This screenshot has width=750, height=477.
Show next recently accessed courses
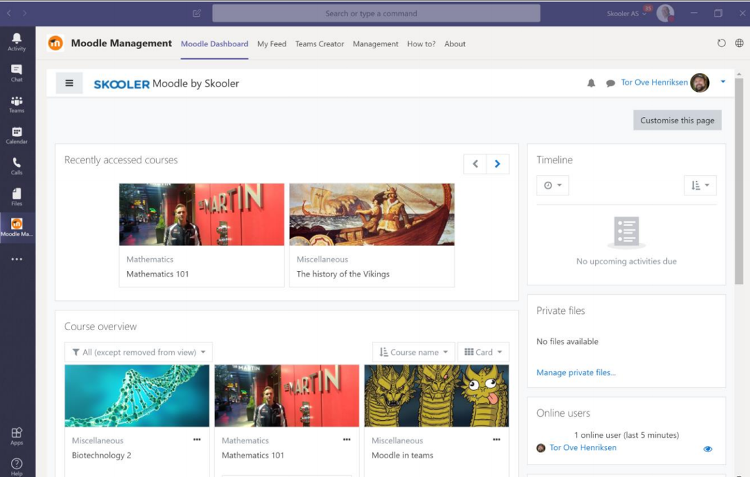coord(497,164)
